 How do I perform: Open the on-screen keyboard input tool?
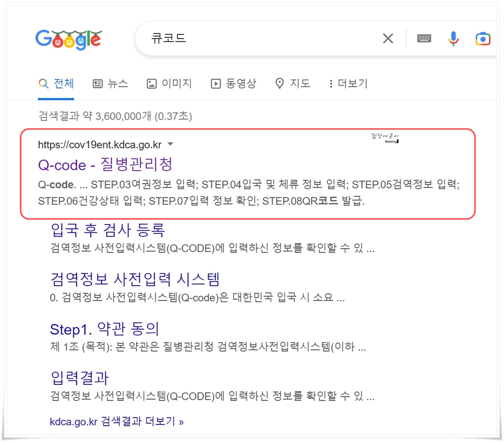[424, 39]
